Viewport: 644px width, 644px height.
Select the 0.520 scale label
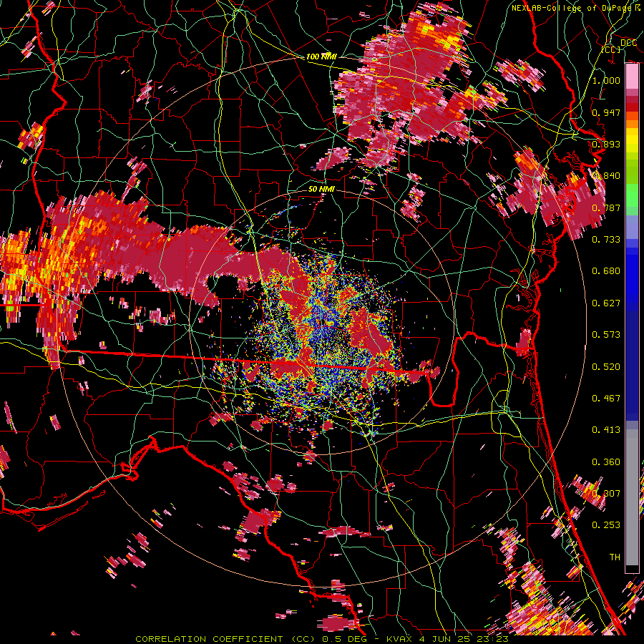(606, 367)
